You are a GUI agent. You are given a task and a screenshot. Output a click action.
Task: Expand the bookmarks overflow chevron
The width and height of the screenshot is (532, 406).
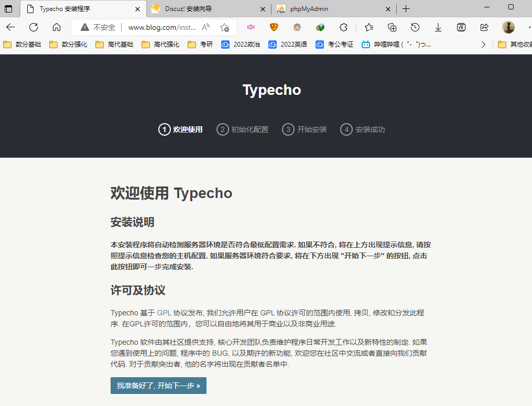[483, 45]
